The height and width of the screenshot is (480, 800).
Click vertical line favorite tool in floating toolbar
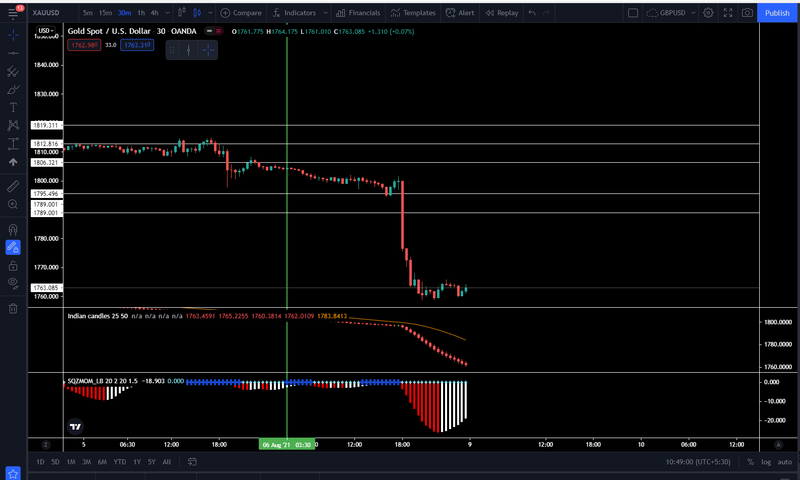click(x=189, y=50)
